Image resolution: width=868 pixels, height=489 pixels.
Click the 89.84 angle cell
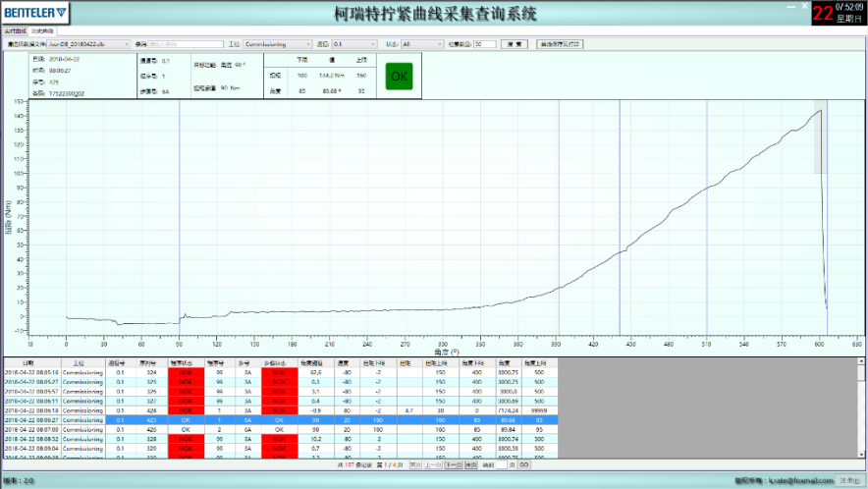click(508, 430)
